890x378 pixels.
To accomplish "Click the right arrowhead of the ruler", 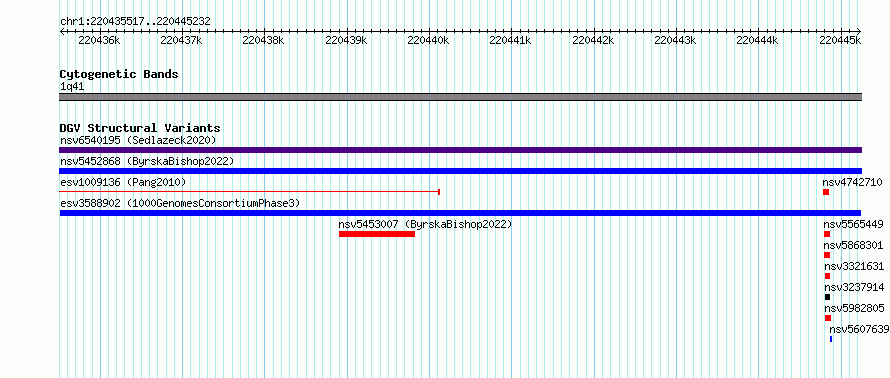I will pos(859,31).
